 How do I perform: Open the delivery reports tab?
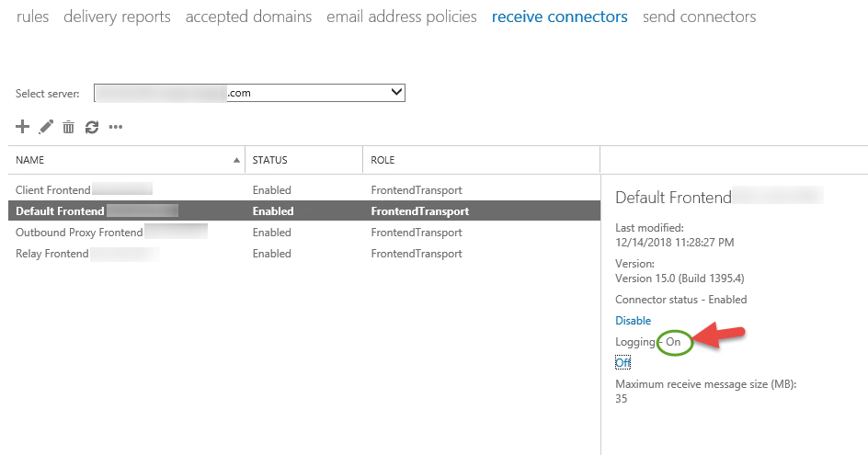[x=117, y=17]
